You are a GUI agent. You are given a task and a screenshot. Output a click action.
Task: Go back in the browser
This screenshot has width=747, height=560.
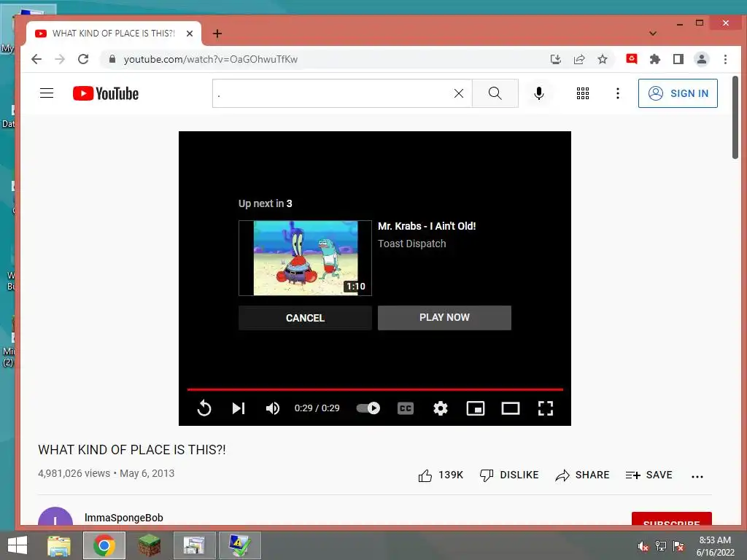click(x=36, y=59)
